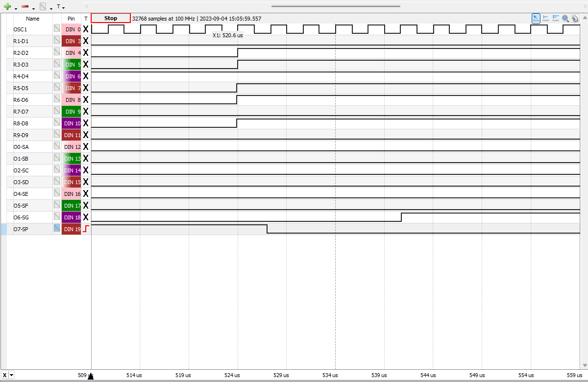Screen dimensions: 588x382
Task: Click the top scrollbar left arrow
Action: (x=86, y=6)
